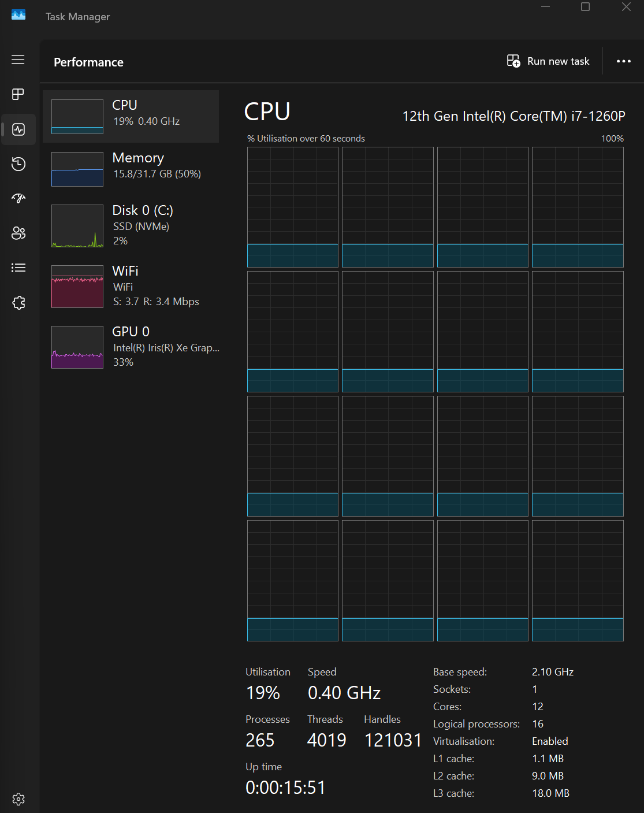Open Task Manager Settings gear

(x=18, y=799)
